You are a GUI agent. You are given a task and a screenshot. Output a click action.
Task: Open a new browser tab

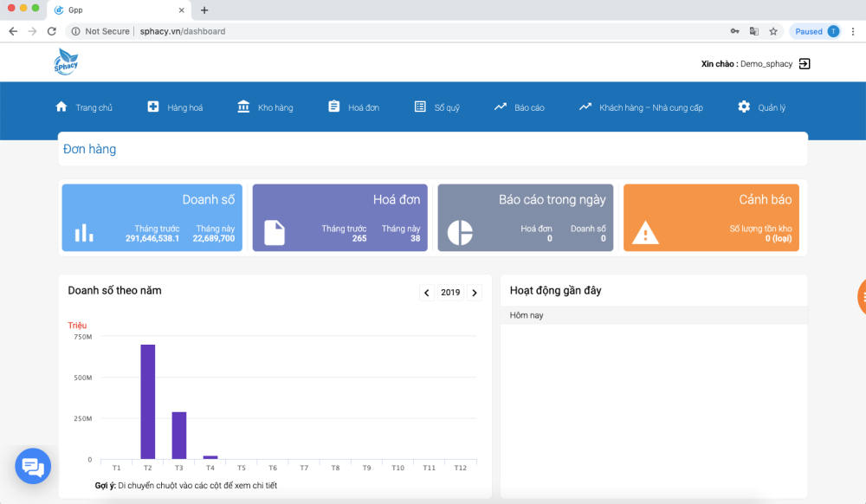click(x=204, y=10)
